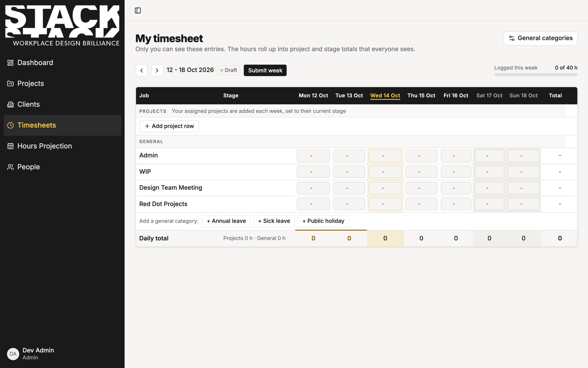Image resolution: width=588 pixels, height=368 pixels.
Task: Click the Mon 12 Oct column header
Action: 313,95
